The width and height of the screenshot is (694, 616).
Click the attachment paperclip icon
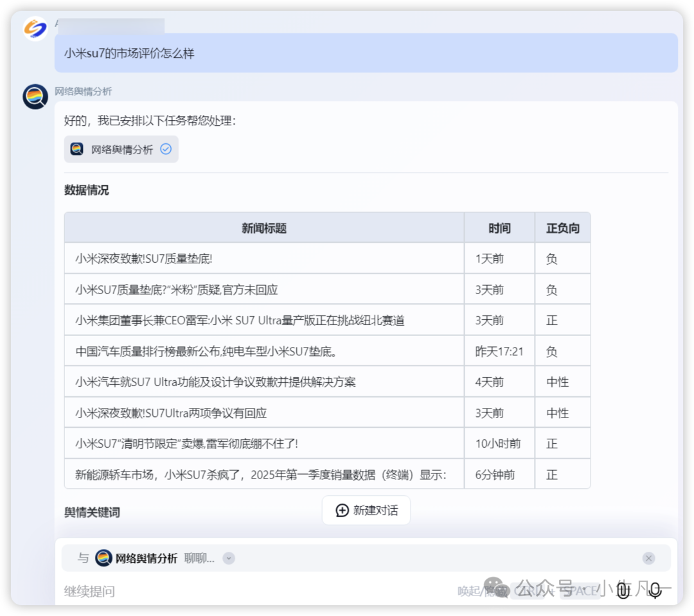click(x=623, y=590)
